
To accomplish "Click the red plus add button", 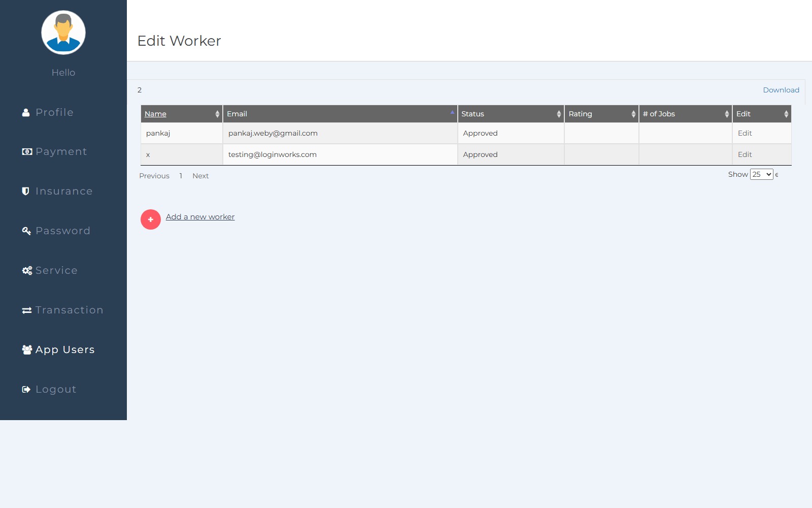I will tap(151, 219).
